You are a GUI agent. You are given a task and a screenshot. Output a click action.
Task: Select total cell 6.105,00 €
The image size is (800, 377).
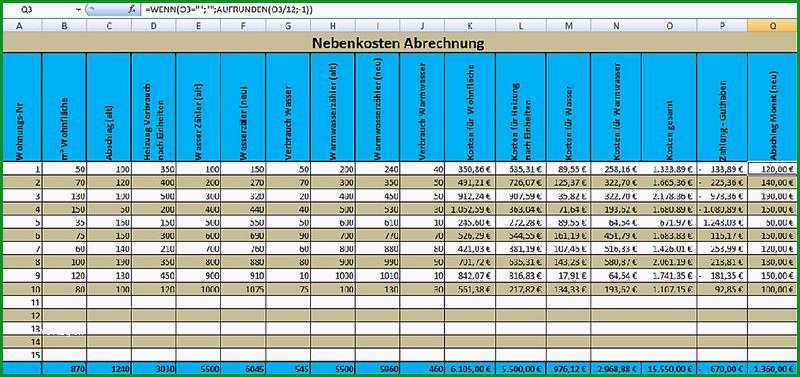pyautogui.click(x=470, y=368)
